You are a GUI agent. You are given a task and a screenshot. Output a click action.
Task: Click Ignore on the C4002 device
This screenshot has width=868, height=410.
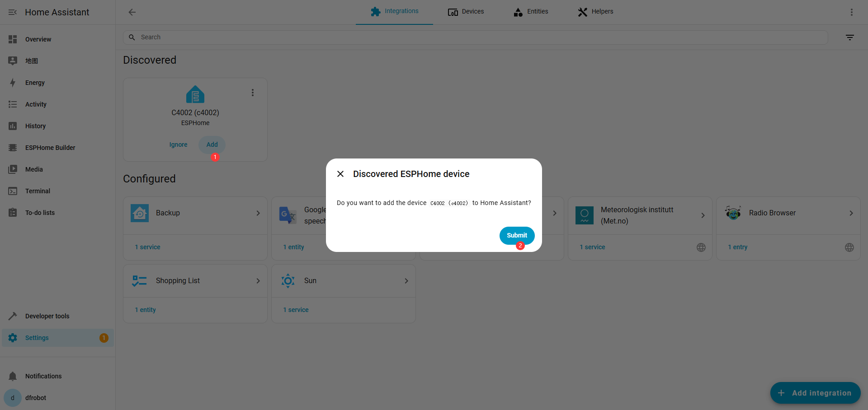tap(178, 144)
